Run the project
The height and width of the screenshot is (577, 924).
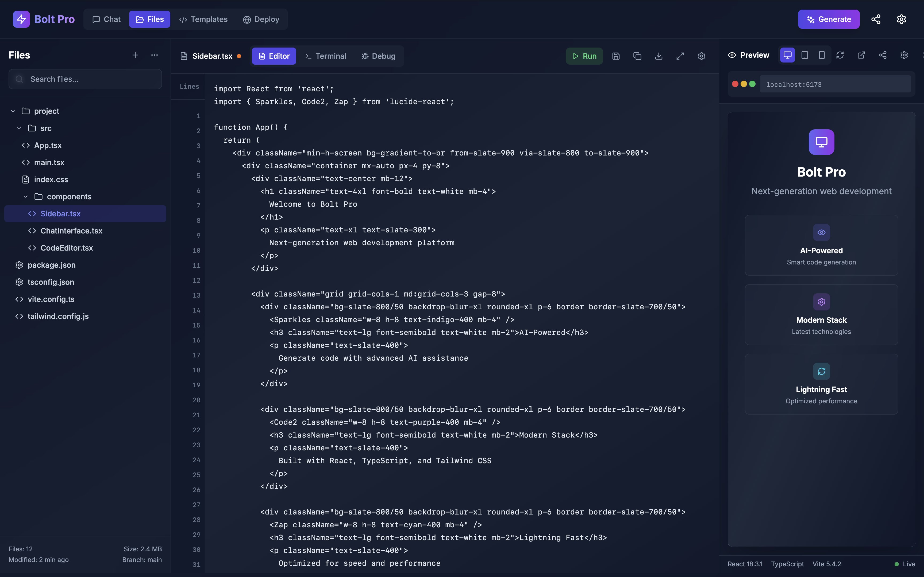click(x=584, y=56)
